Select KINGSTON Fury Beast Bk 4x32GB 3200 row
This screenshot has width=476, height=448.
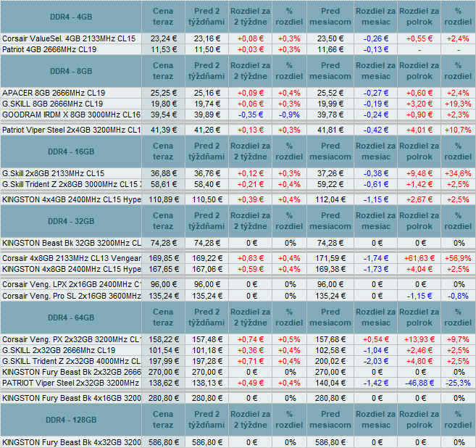pos(238,442)
